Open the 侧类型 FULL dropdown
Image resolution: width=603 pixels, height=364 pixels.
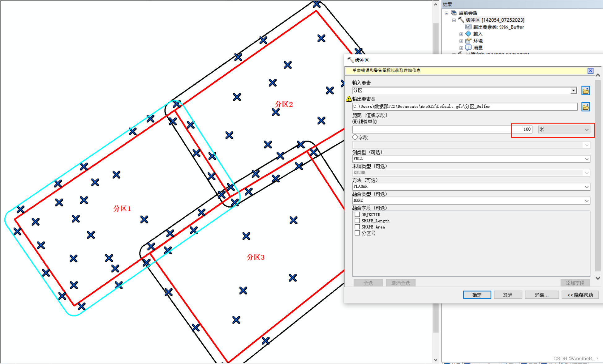587,159
